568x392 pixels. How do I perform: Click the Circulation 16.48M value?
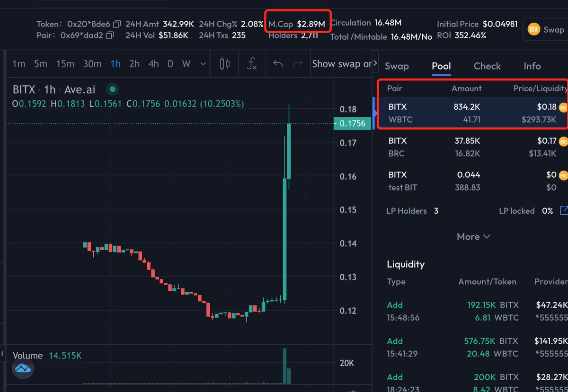click(x=388, y=23)
